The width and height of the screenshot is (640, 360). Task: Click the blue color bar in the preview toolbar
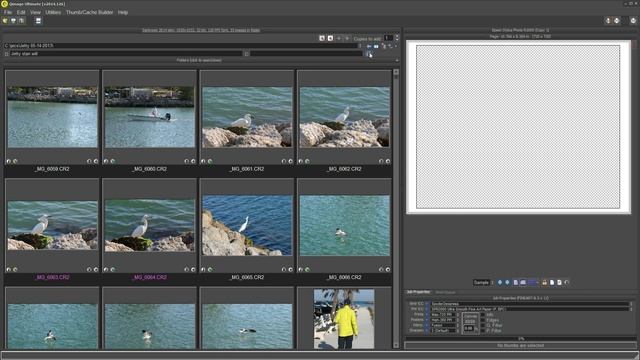[532, 282]
